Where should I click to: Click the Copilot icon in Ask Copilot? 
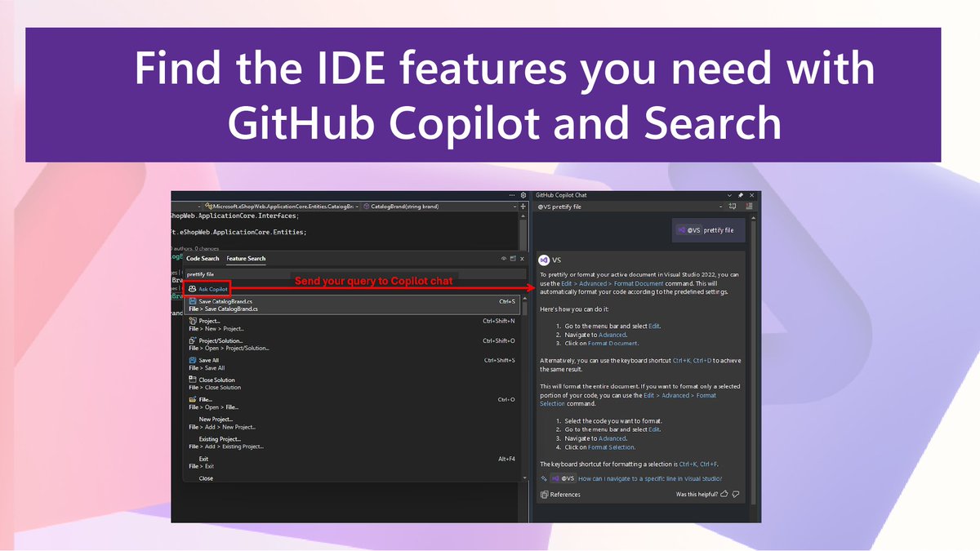(193, 289)
